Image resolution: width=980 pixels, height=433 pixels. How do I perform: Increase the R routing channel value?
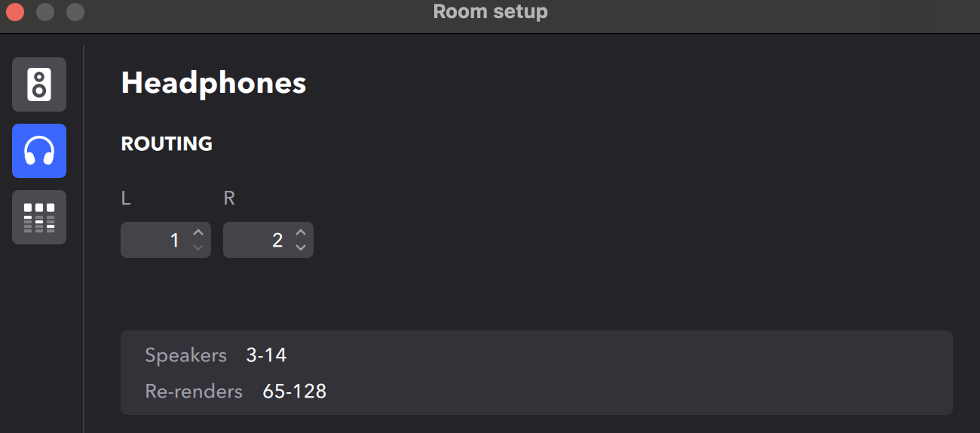[301, 233]
